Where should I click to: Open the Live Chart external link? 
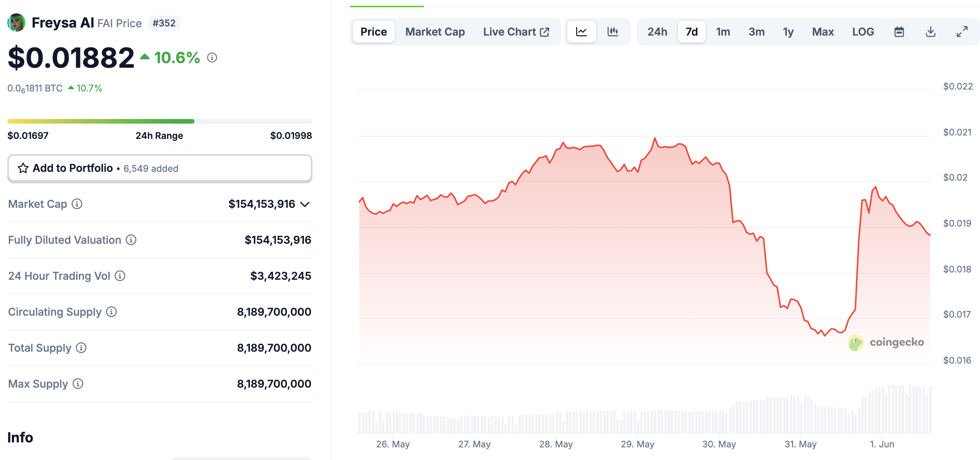516,32
